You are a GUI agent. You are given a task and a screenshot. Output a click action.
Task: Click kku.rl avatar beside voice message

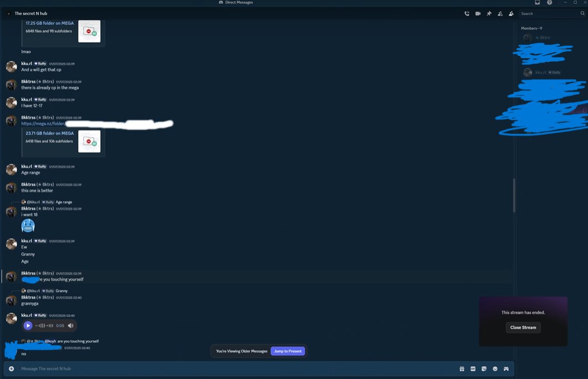12,318
